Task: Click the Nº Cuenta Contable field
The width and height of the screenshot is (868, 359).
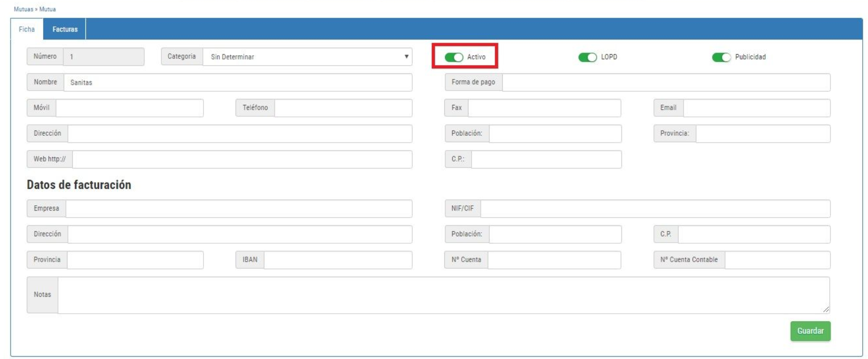Action: 777,260
